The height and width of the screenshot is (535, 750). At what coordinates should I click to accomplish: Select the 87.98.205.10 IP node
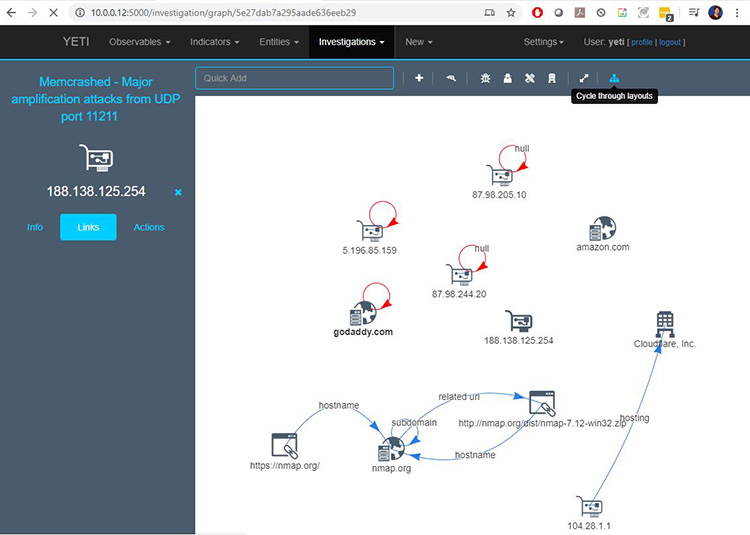pos(500,175)
